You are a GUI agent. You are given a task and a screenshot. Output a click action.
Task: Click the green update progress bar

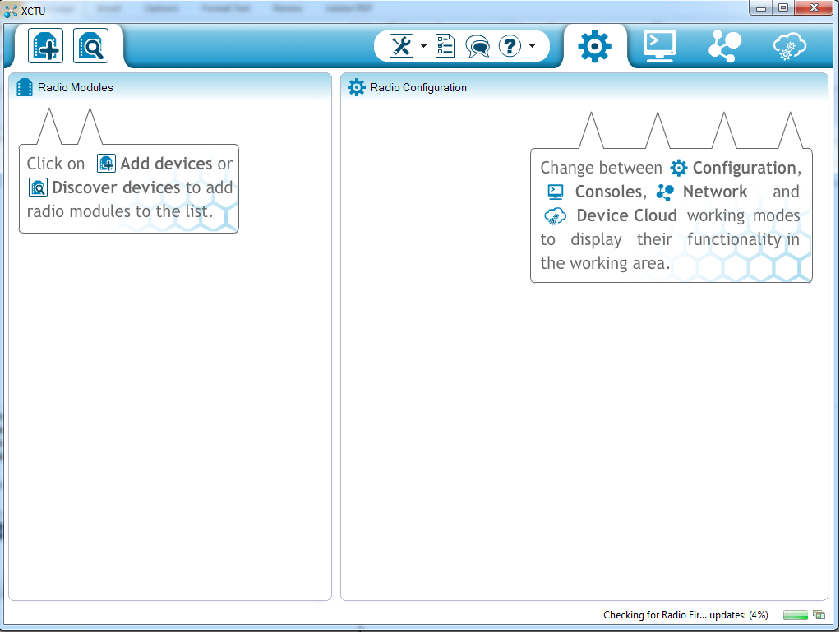pyautogui.click(x=795, y=615)
